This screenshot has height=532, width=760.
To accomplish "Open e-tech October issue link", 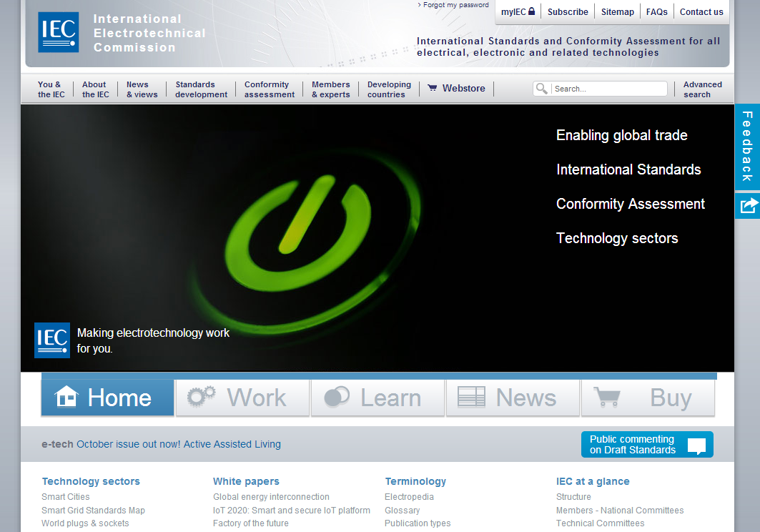I will (x=178, y=444).
